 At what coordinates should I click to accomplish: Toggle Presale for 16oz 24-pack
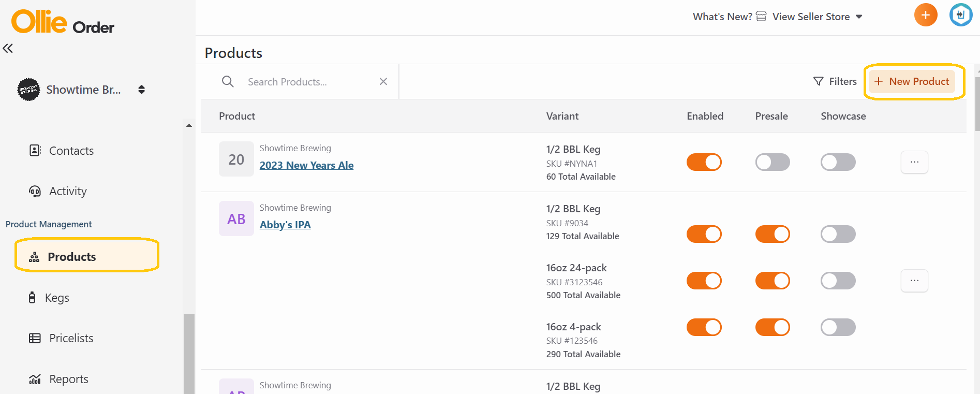(x=773, y=281)
